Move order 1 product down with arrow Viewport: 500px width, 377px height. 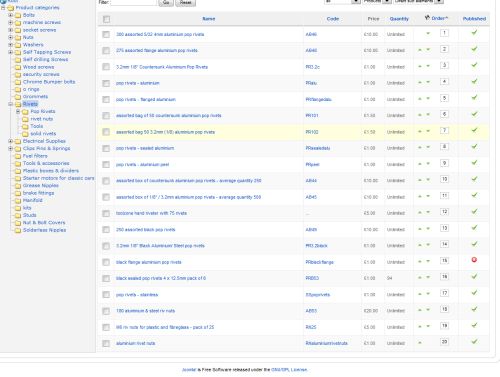click(428, 33)
